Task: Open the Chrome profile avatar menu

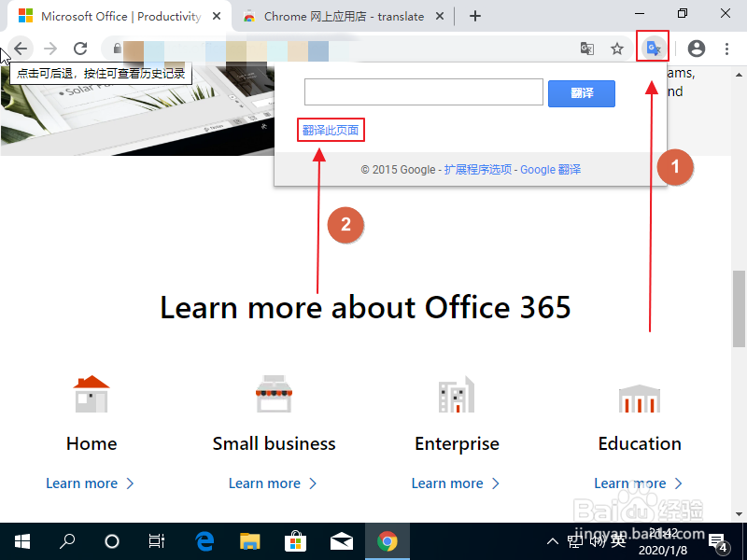Action: click(x=696, y=49)
